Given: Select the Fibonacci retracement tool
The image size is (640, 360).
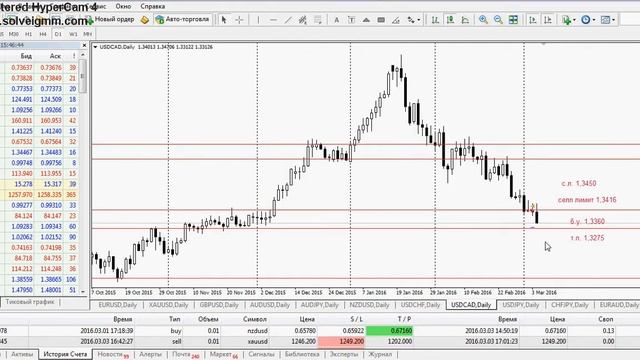Looking at the screenshot, I should coord(318,20).
